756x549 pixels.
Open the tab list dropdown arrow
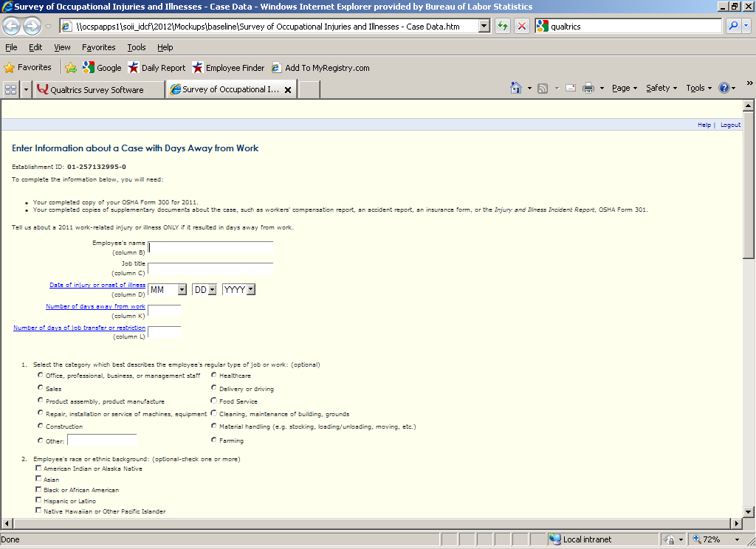tap(26, 89)
